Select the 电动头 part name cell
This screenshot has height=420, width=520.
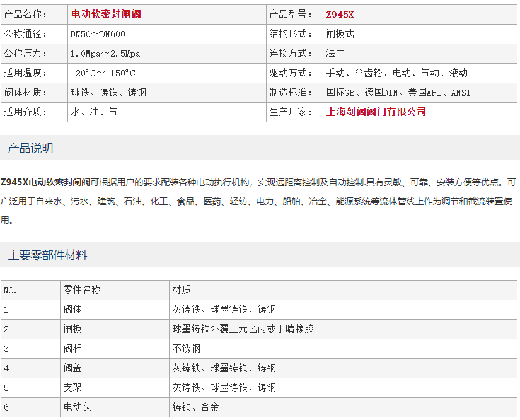coord(78,407)
